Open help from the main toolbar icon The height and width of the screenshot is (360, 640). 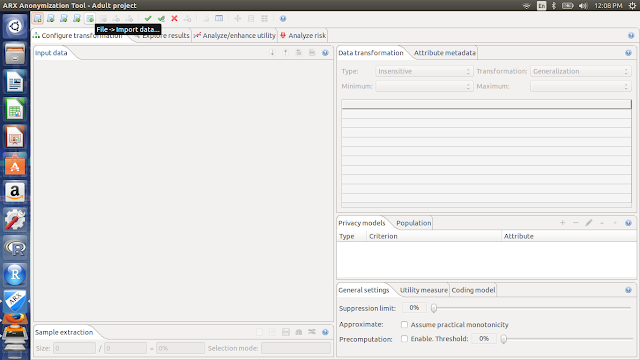point(283,18)
